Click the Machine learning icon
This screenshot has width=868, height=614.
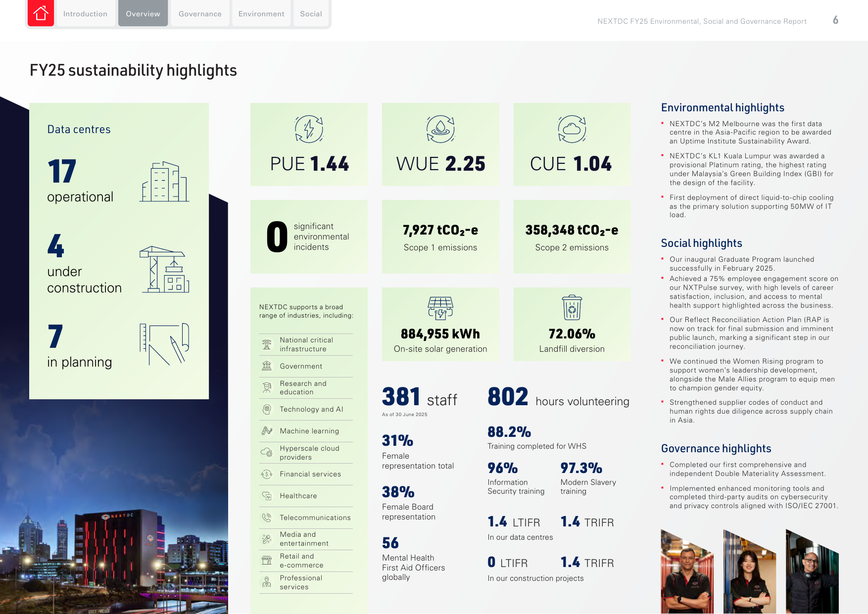coord(267,431)
